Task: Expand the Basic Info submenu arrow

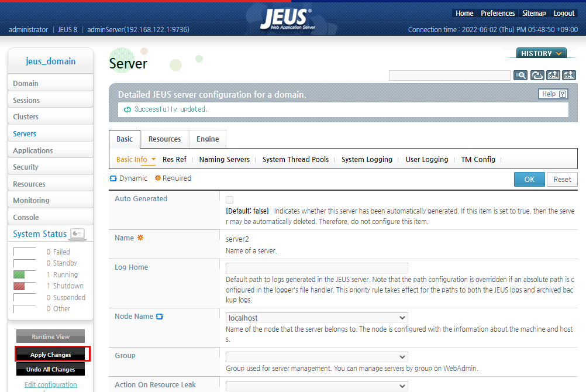Action: (153, 159)
